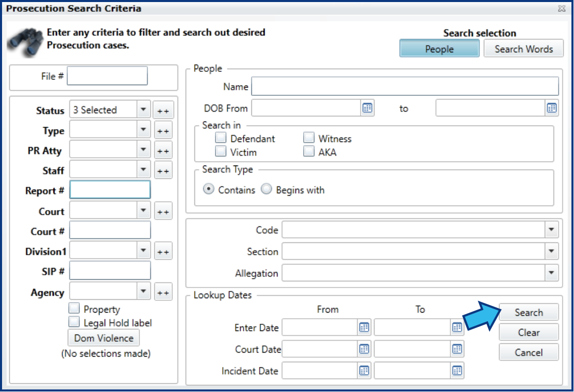The width and height of the screenshot is (574, 392).
Task: Tick the Witness checkbox
Action: pyautogui.click(x=309, y=138)
